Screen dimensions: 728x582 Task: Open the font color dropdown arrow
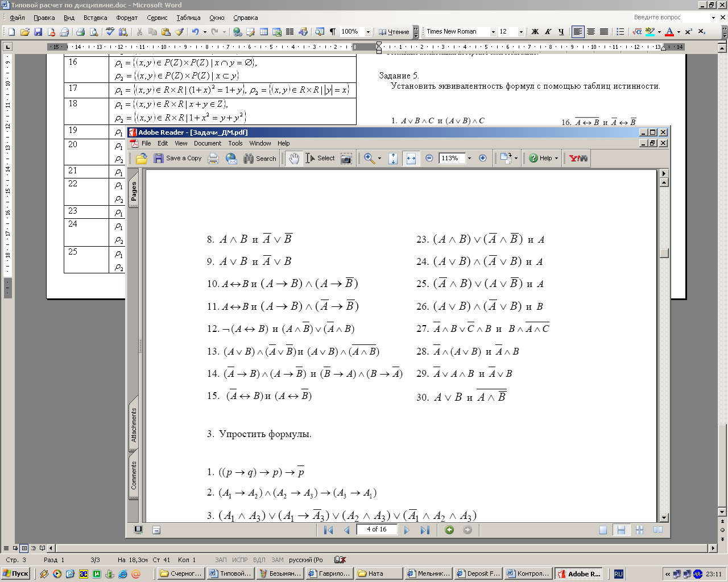[679, 32]
